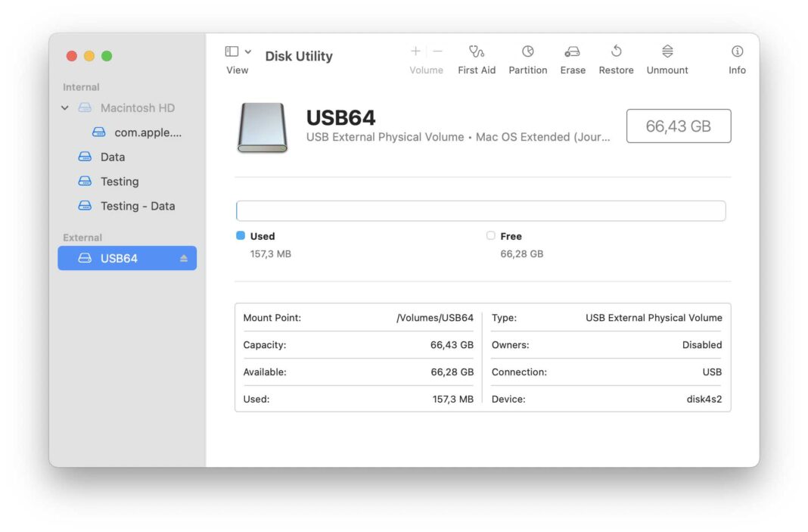Click the storage usage bar

point(482,210)
